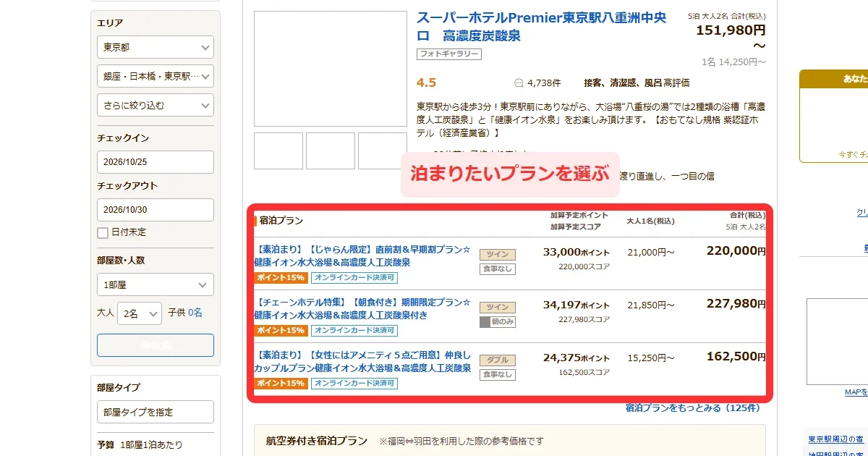This screenshot has width=868, height=456.
Task: Open the さらに絞り込む dropdown
Action: coord(156,105)
